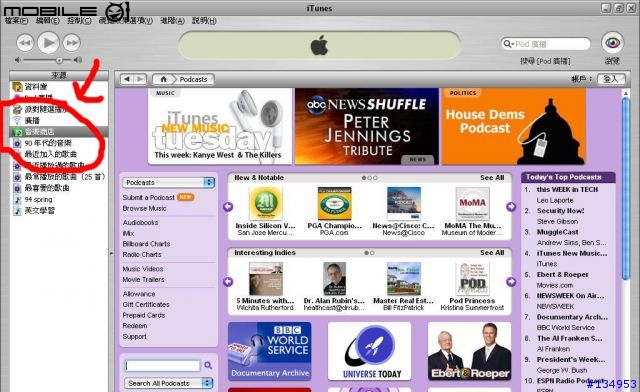
Task: Open the 控制(C) menu
Action: coord(79,20)
